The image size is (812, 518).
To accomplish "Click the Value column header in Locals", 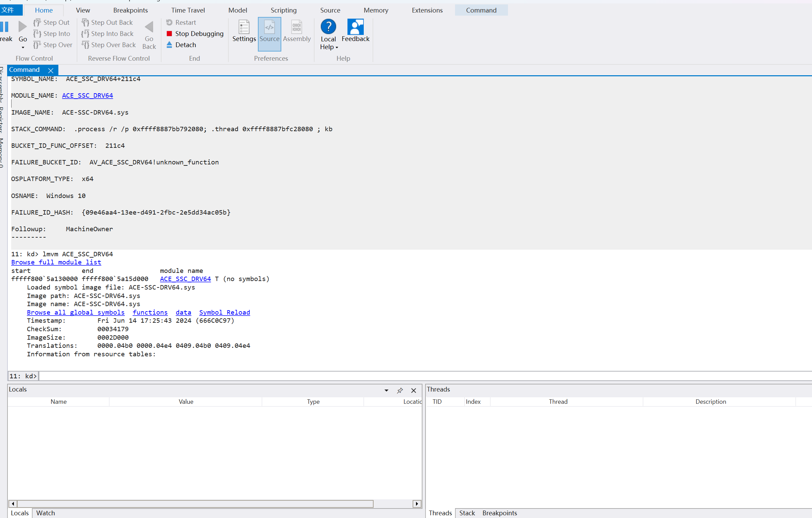I will coord(186,402).
